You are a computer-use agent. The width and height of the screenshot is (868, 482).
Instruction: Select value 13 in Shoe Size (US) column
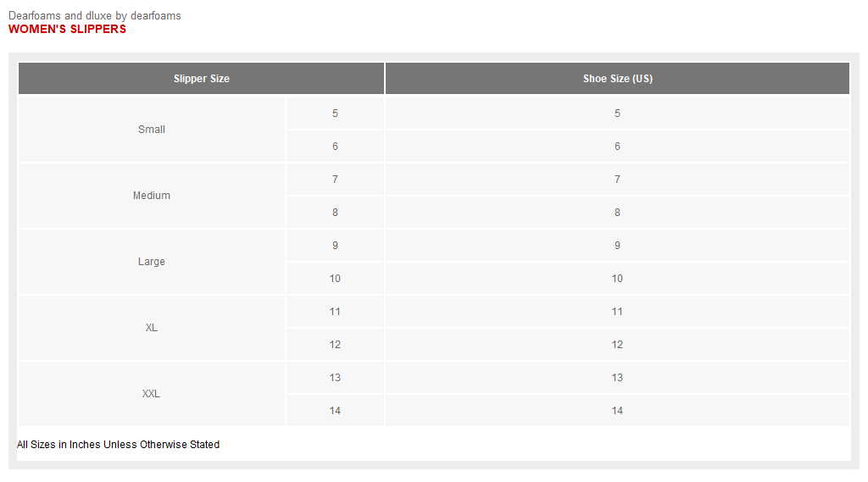(617, 378)
